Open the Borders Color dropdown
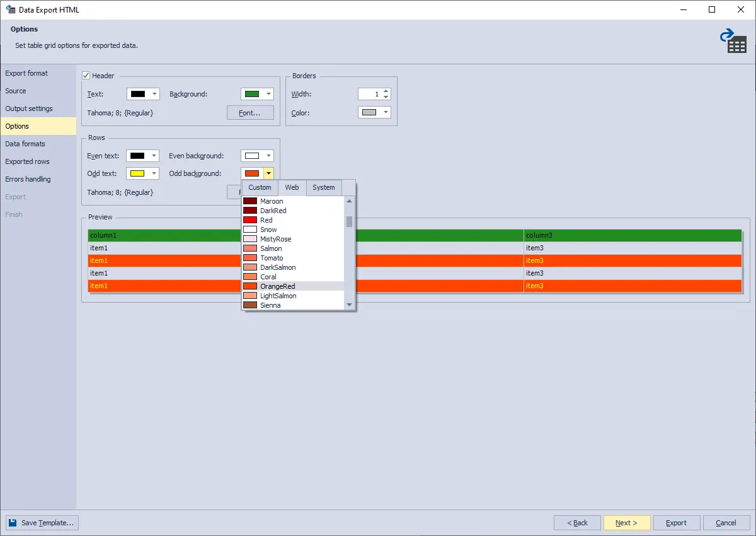Screen dimensions: 756x536 387,112
